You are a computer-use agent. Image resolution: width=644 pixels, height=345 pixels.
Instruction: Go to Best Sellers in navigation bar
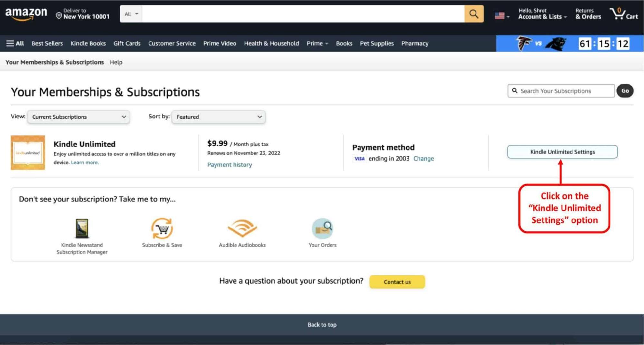(x=47, y=43)
